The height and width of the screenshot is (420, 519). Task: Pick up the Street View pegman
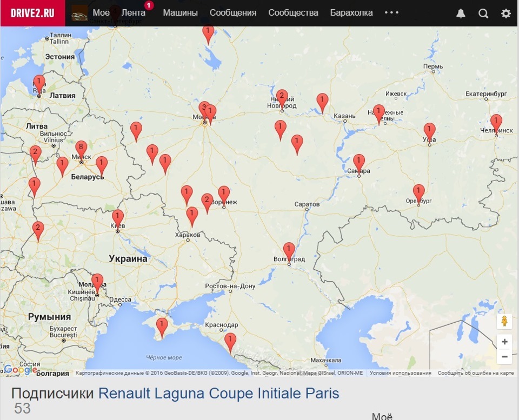(x=504, y=321)
